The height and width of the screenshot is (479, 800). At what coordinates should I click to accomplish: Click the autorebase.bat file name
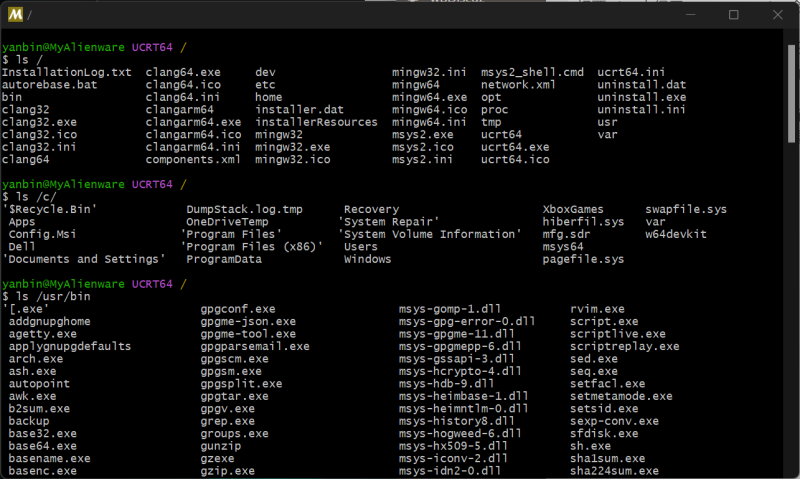pos(50,86)
